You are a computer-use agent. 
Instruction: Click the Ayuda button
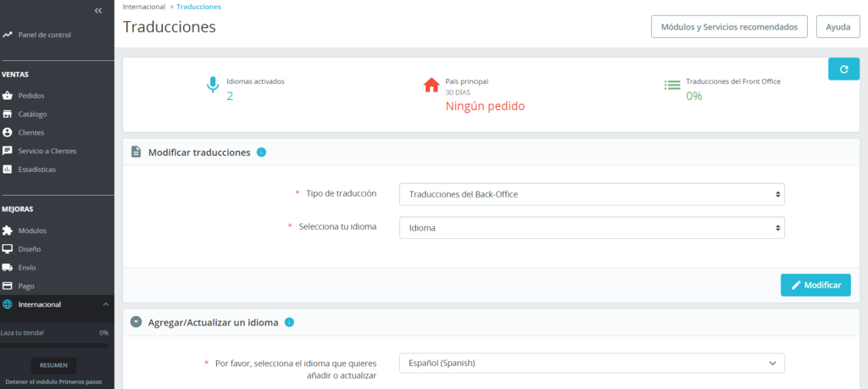[x=838, y=26]
